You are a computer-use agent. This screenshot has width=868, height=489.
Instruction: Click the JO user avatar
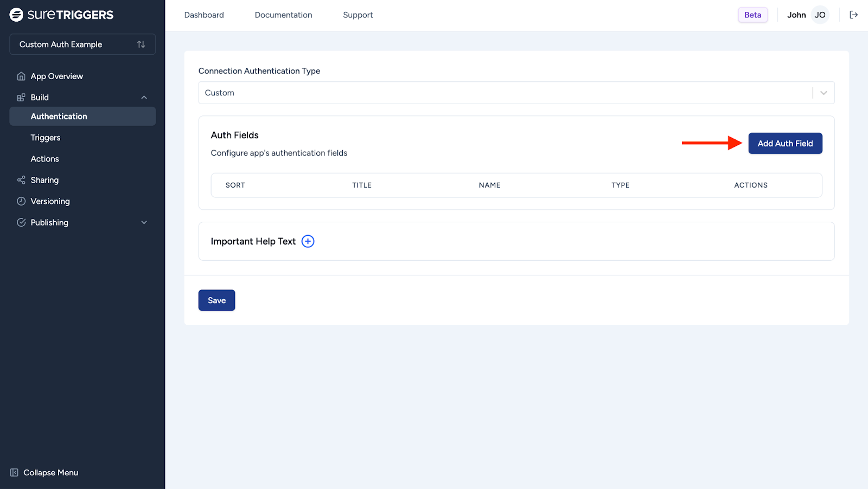[x=820, y=15]
